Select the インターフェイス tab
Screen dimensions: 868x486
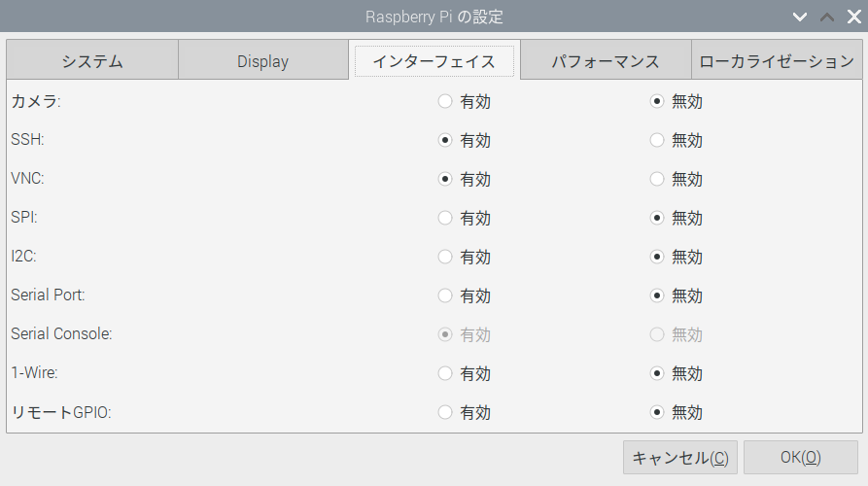pos(434,60)
